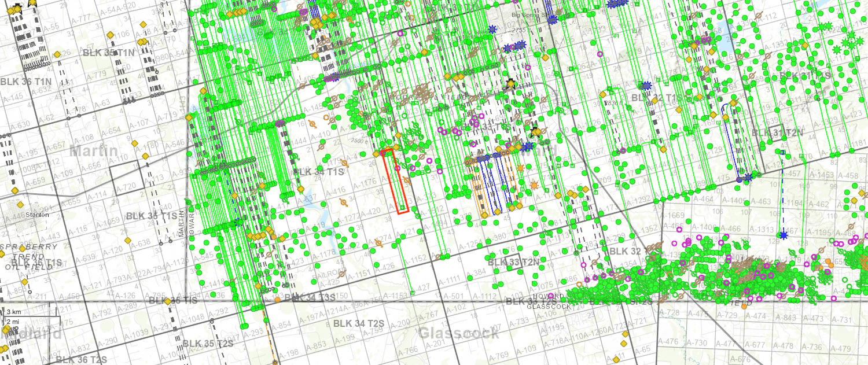Click the magenta circle inside red rectangle
Image resolution: width=868 pixels, height=365 pixels.
coord(397,168)
